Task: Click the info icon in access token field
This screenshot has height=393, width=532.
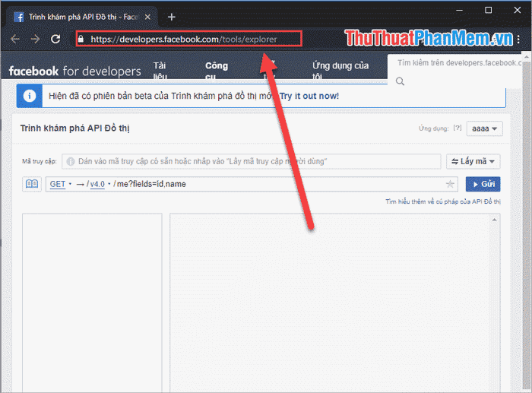Action: [71, 161]
